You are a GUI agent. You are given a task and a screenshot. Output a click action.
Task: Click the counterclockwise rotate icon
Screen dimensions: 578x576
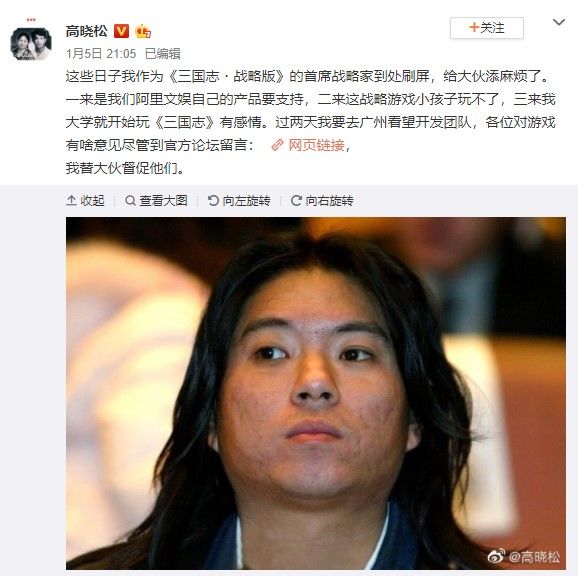tap(213, 200)
